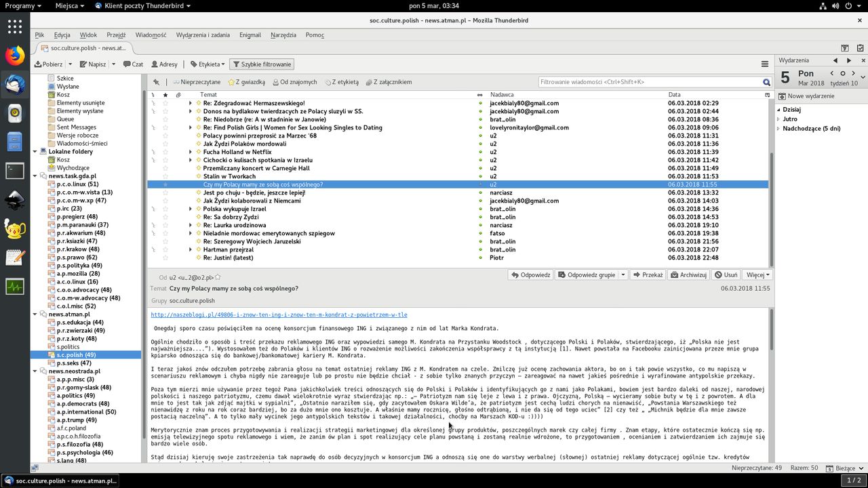Sort messages by the attachment column
868x488 pixels.
(178, 95)
